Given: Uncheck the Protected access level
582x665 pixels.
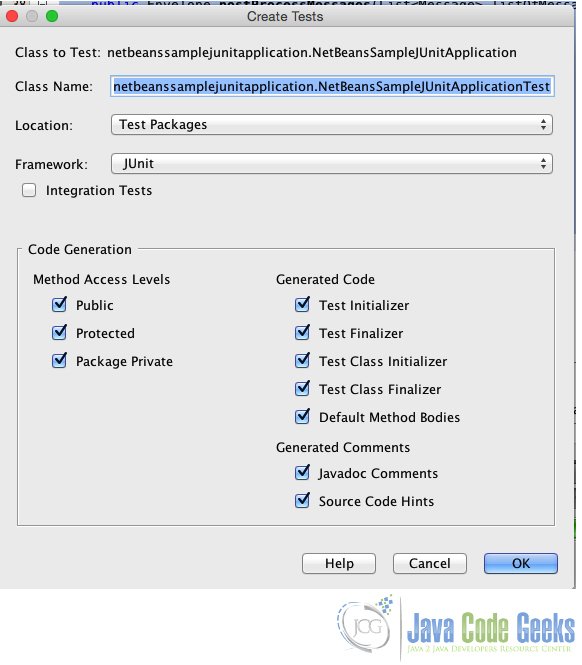Looking at the screenshot, I should tap(59, 333).
